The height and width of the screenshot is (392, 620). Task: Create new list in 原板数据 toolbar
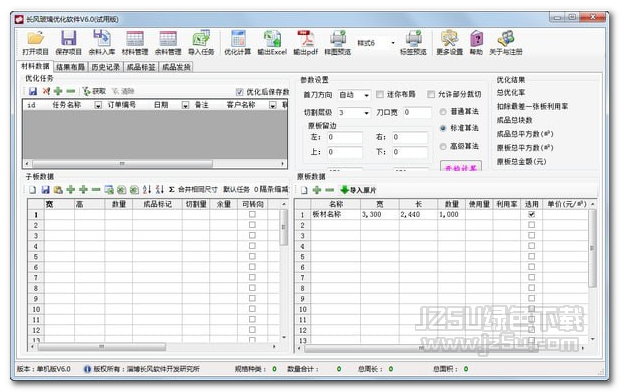(x=304, y=190)
